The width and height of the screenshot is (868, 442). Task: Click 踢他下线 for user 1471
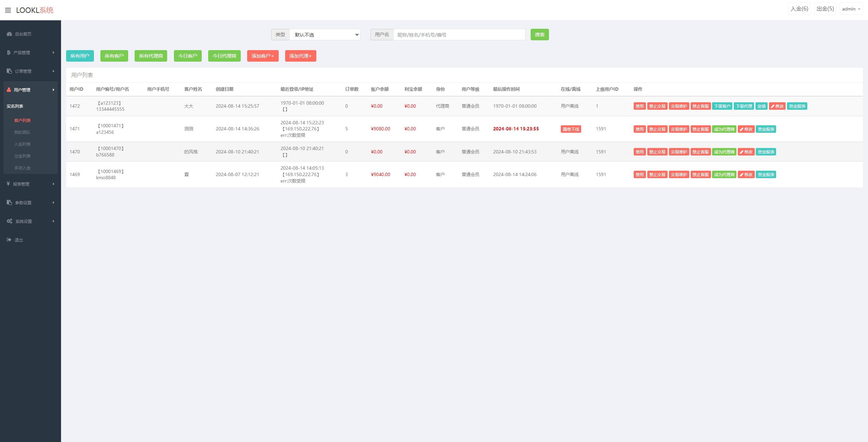[571, 129]
